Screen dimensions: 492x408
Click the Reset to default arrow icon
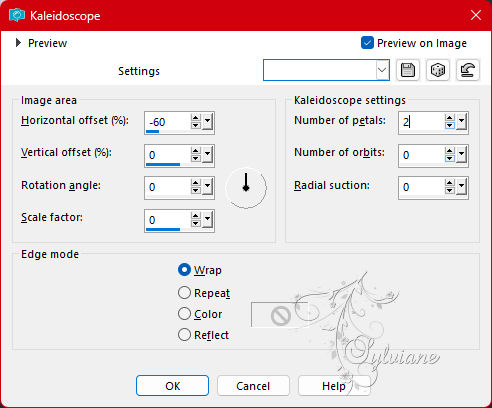click(x=468, y=70)
